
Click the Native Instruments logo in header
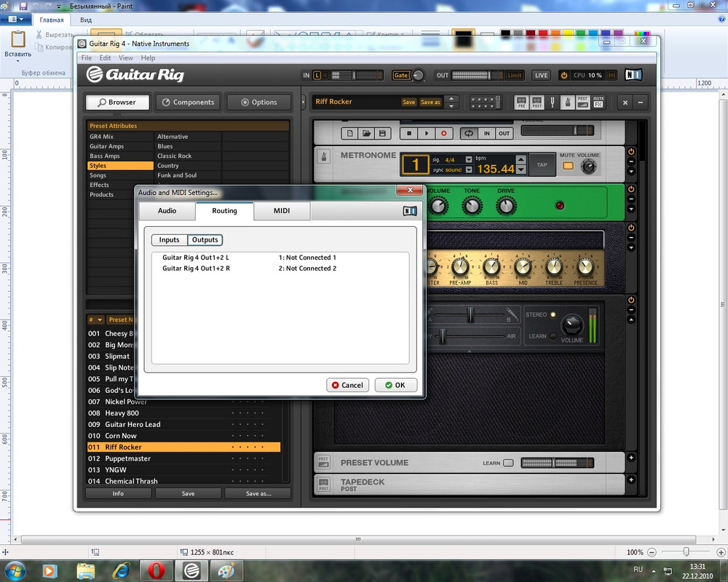[633, 75]
